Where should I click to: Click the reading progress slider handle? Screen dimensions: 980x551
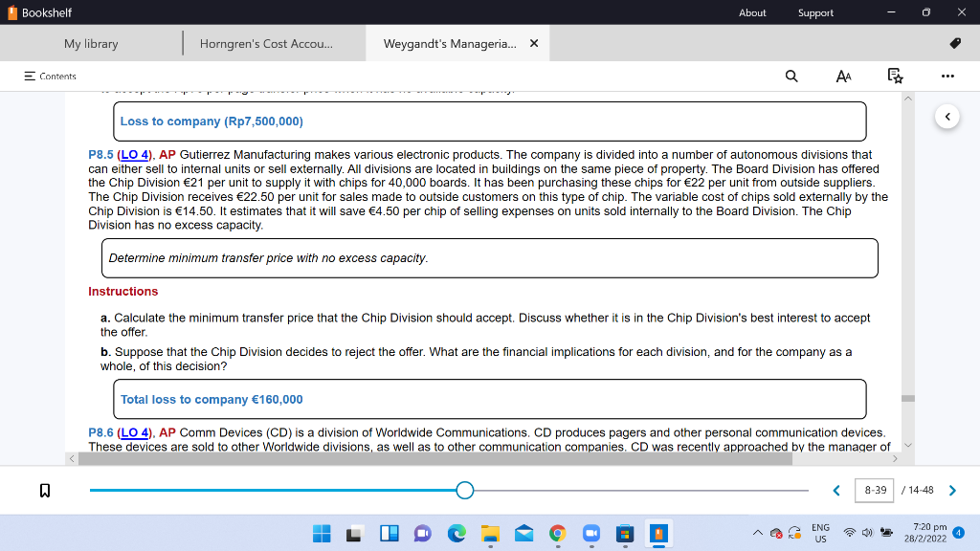click(464, 491)
